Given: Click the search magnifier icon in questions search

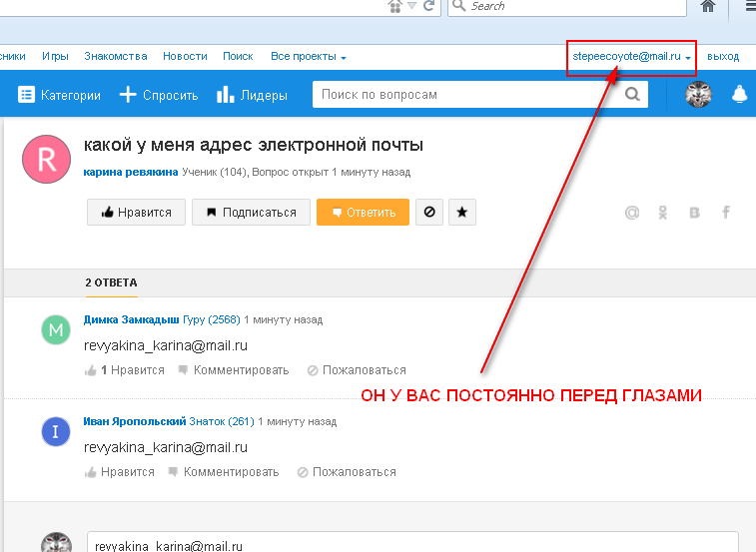Looking at the screenshot, I should click(632, 96).
